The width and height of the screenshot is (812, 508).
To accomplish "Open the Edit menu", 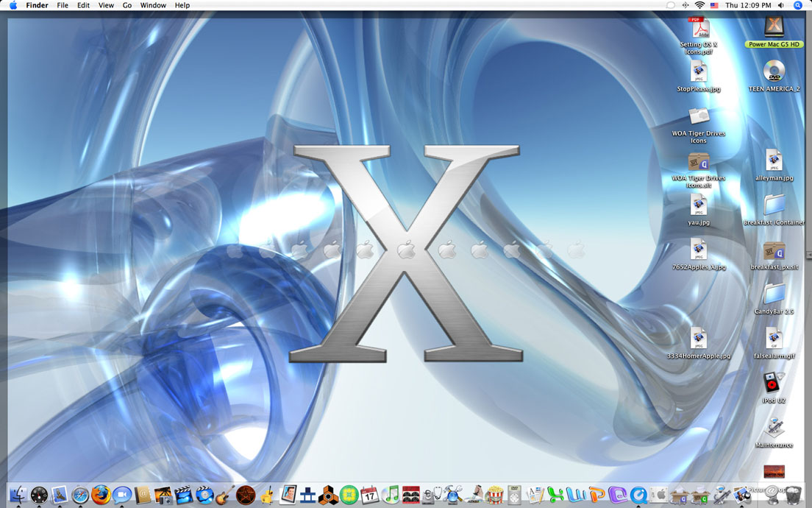I will click(83, 5).
